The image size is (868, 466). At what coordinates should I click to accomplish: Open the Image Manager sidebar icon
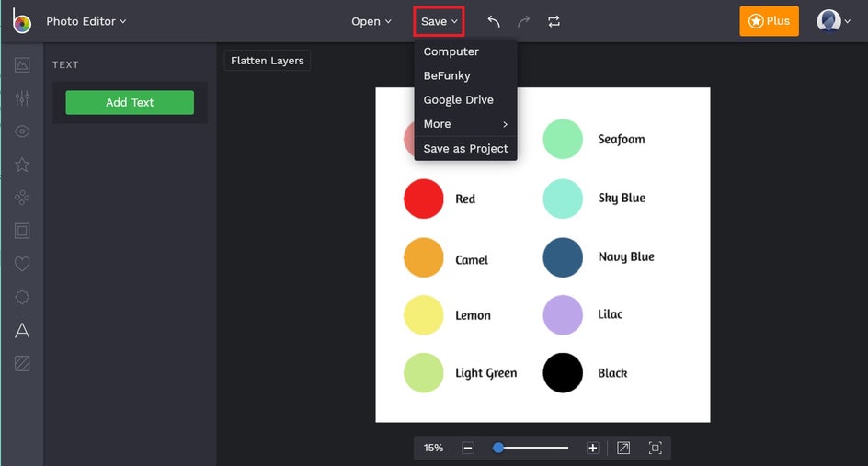pyautogui.click(x=22, y=65)
